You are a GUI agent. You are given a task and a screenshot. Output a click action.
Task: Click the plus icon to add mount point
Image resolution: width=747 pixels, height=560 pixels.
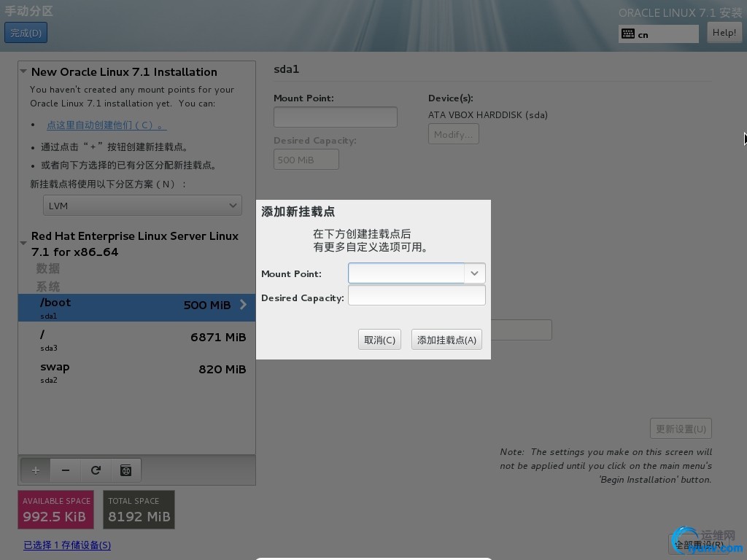[x=35, y=470]
